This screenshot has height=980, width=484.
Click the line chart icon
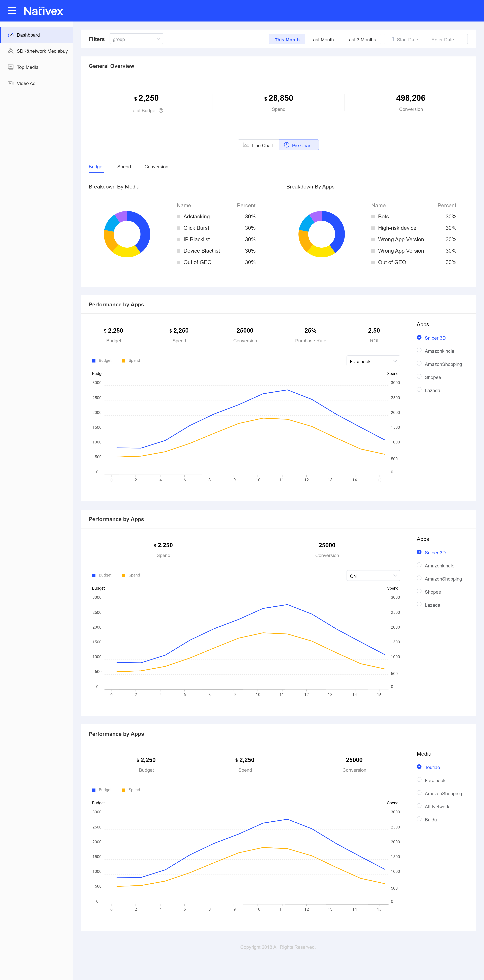(x=246, y=145)
